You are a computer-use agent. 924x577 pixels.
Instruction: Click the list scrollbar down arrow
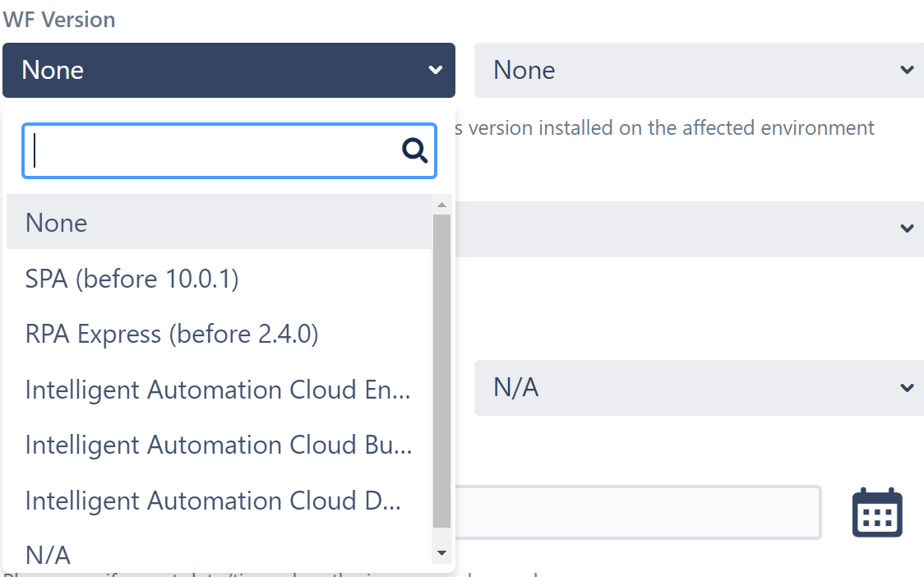pyautogui.click(x=441, y=553)
